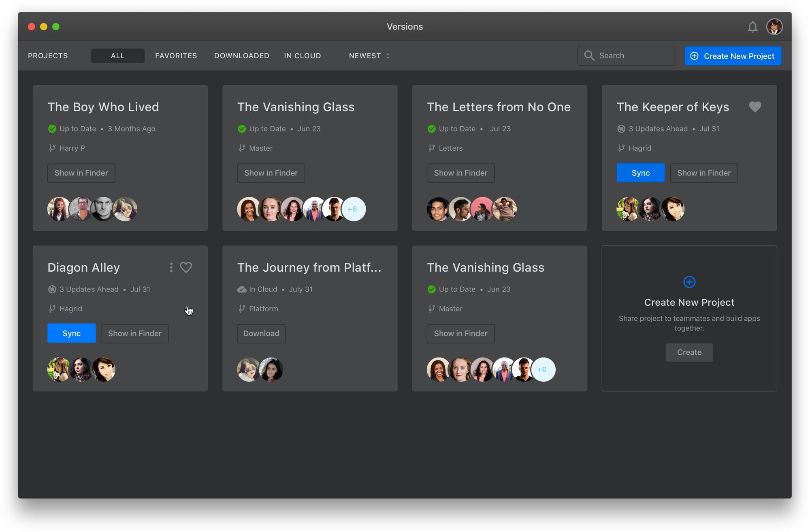Viewport: 810px width, 532px height.
Task: Show the top-row Vanishing Glass in Finder
Action: pos(271,173)
